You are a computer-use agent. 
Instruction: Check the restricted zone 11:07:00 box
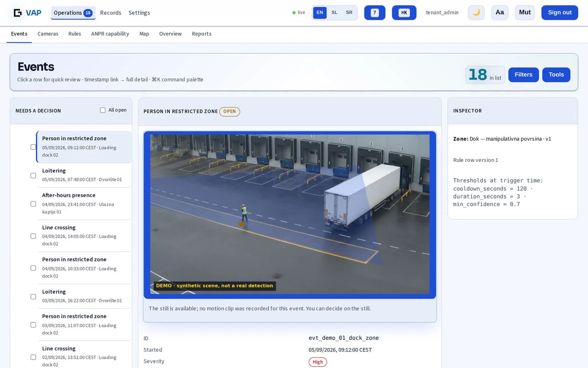click(33, 325)
